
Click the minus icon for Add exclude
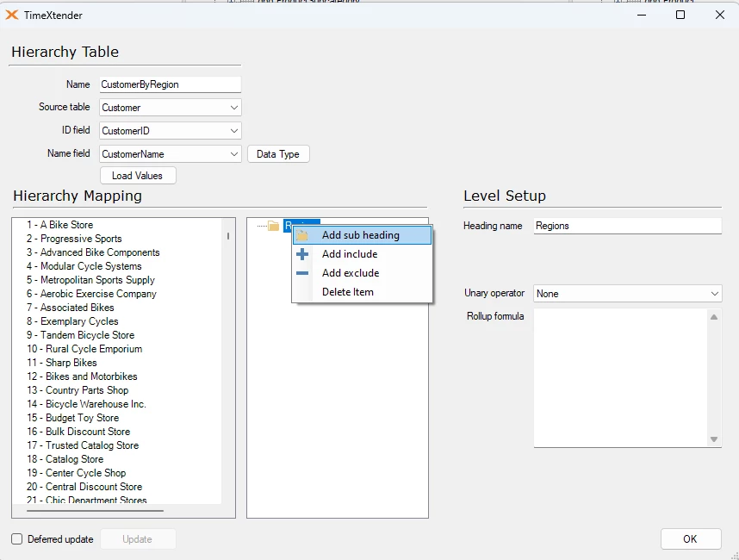point(302,273)
